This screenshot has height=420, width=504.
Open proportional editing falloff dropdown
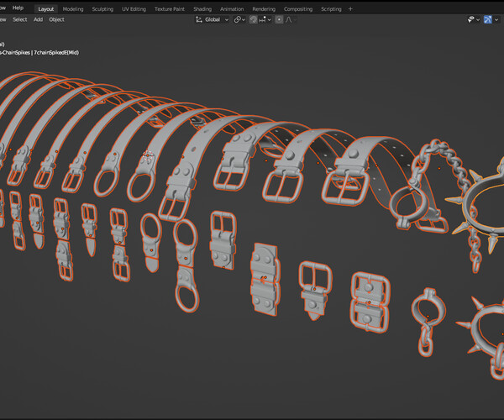click(290, 19)
